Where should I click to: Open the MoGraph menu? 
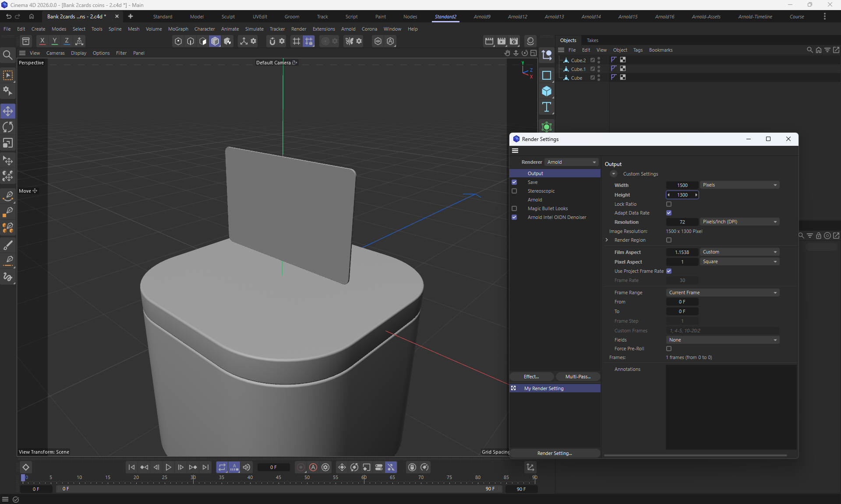[178, 29]
